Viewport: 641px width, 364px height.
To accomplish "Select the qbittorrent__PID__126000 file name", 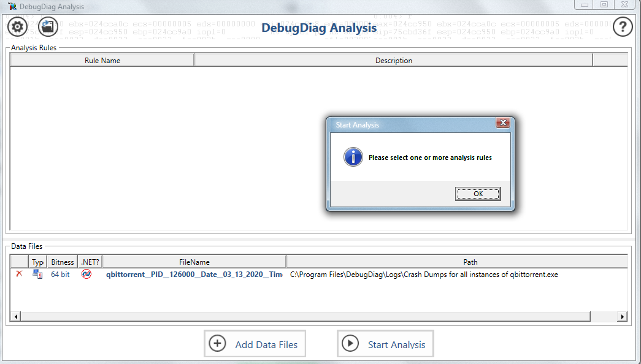I will point(194,275).
